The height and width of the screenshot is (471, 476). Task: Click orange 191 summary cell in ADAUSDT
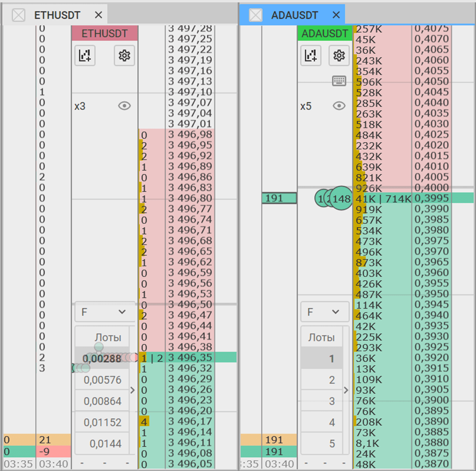[x=279, y=440]
